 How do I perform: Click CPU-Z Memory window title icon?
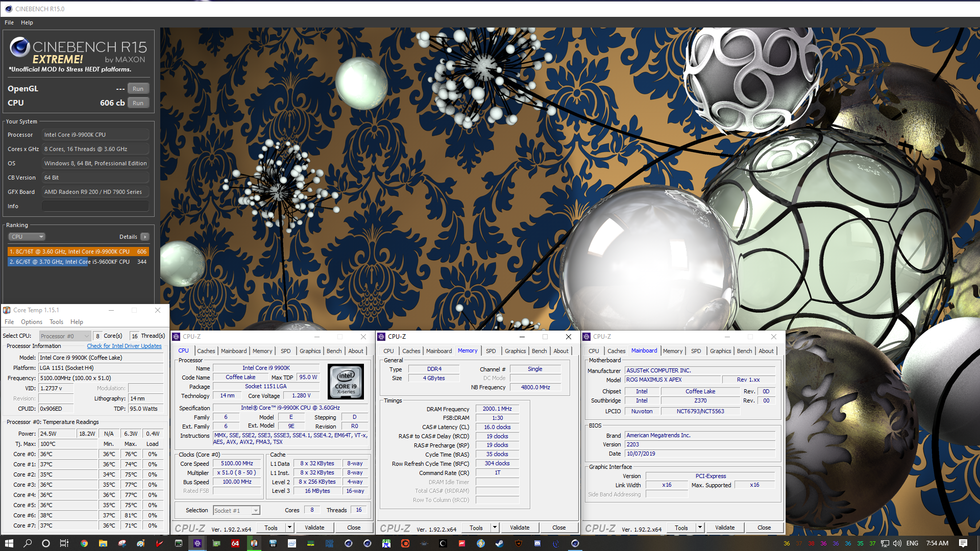(381, 337)
